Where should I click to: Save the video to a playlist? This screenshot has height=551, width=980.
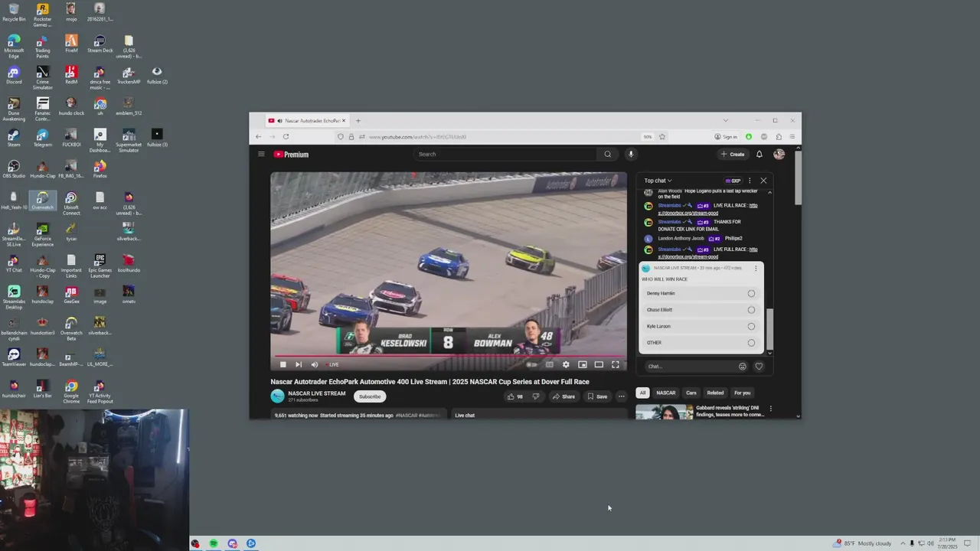(597, 396)
